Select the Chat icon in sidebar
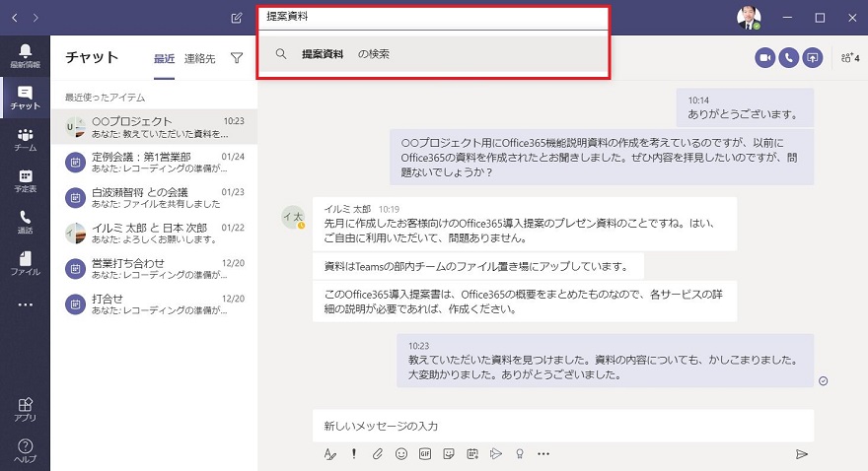The width and height of the screenshot is (868, 471). click(x=25, y=98)
